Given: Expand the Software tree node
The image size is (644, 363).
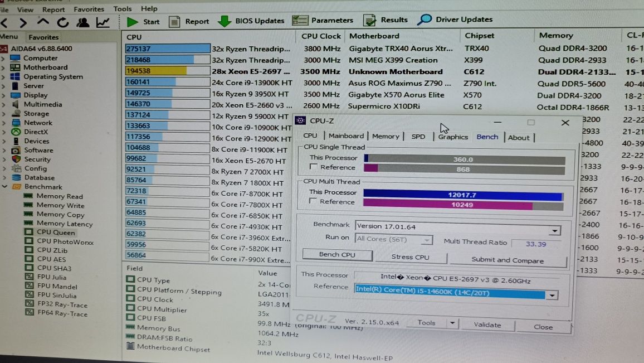Looking at the screenshot, I should tap(4, 150).
